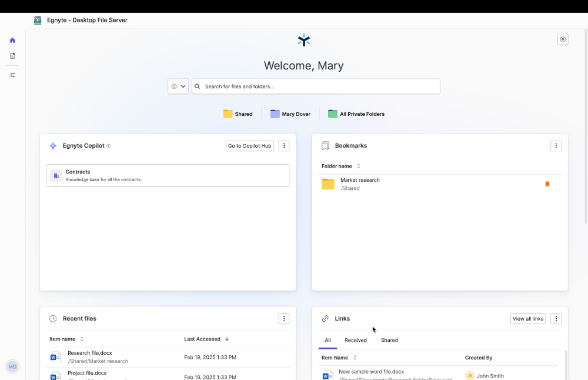Click the Links list scrollbar
Image resolution: width=588 pixels, height=380 pixels.
click(566, 365)
